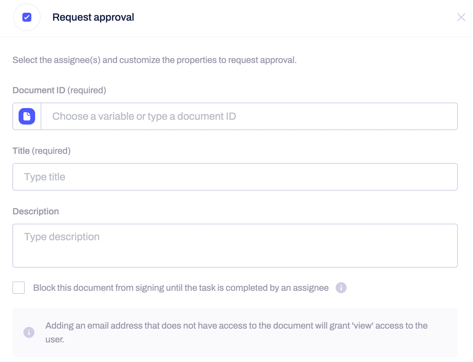Click the Block this document label text

point(181,288)
